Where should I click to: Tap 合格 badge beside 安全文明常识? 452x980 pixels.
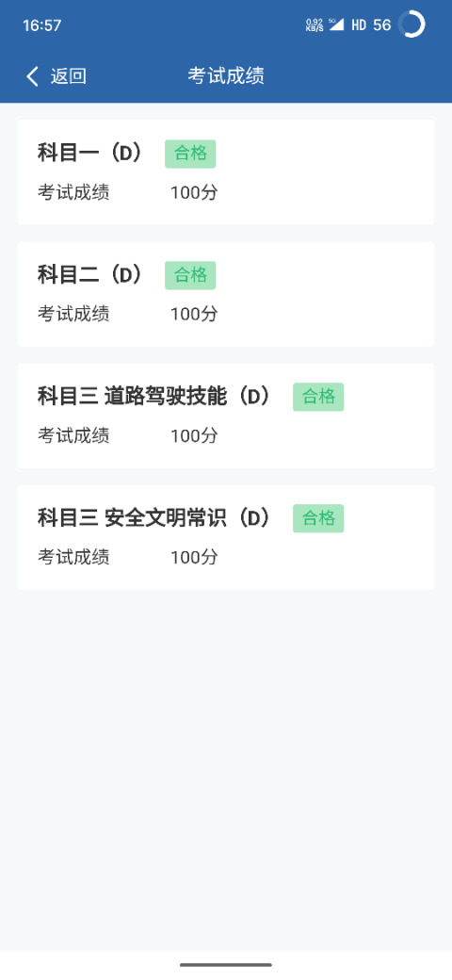[x=318, y=519]
